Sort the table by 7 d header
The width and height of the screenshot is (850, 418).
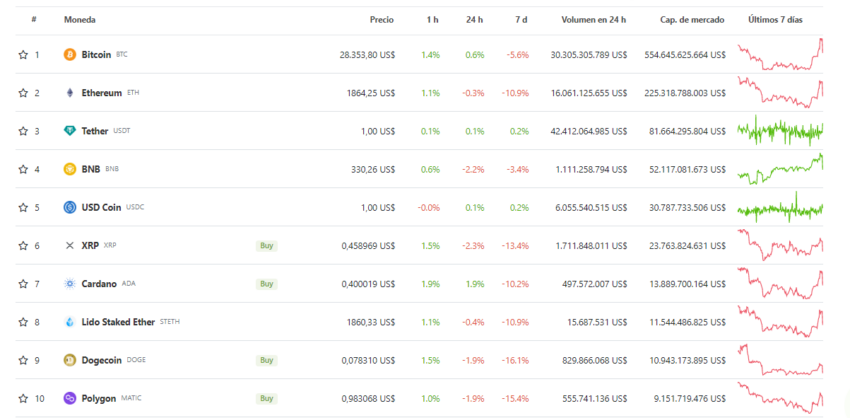coord(521,20)
